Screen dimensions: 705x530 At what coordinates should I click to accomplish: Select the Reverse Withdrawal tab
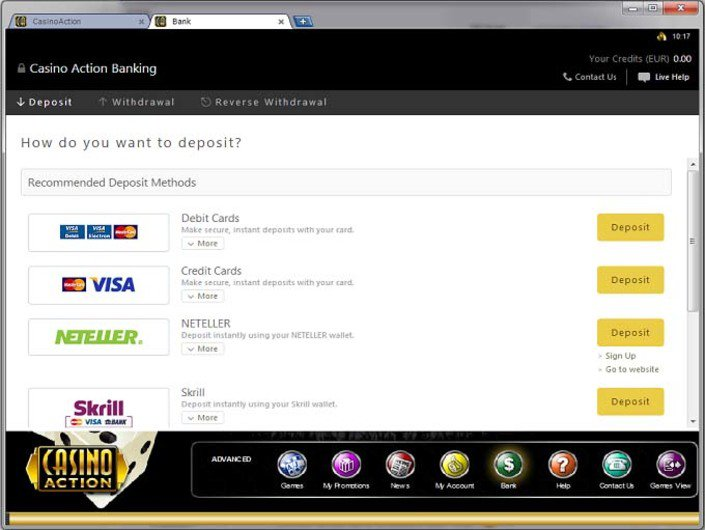[x=264, y=102]
